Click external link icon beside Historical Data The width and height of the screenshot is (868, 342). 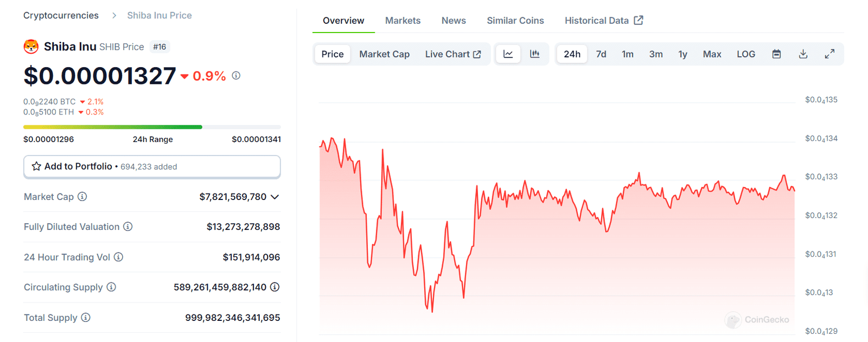(x=639, y=20)
